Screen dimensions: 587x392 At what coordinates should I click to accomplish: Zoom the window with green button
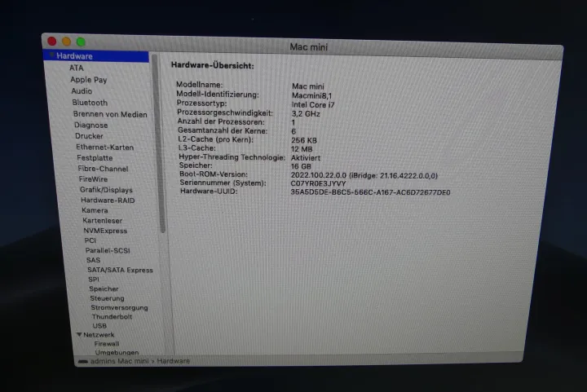coord(81,42)
